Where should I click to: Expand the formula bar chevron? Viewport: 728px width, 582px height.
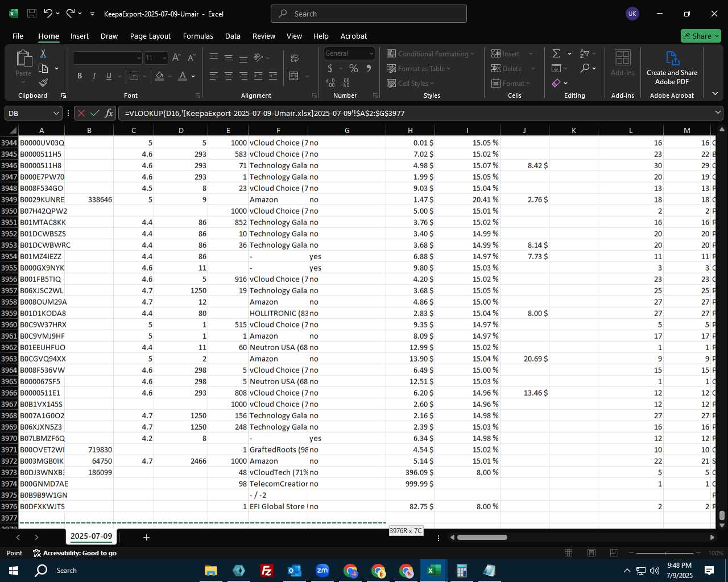click(718, 113)
